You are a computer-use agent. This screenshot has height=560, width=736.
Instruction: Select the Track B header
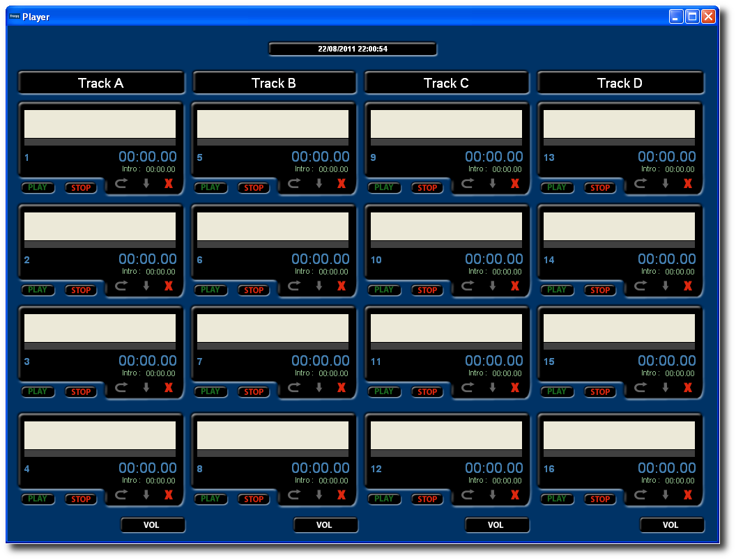point(274,83)
